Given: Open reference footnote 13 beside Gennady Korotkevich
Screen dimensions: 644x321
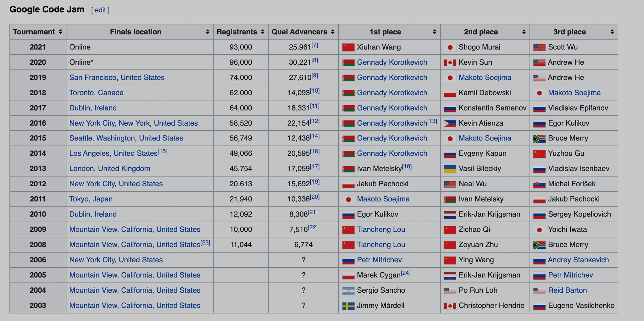Looking at the screenshot, I should [x=432, y=121].
